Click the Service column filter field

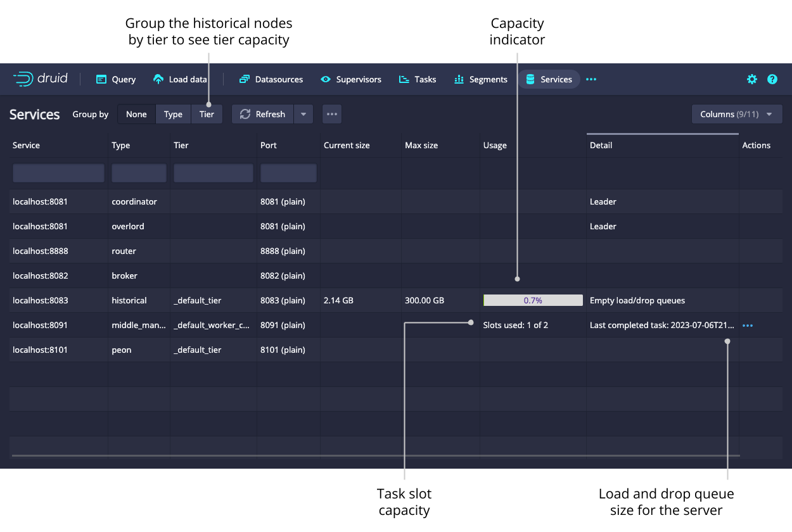[58, 173]
